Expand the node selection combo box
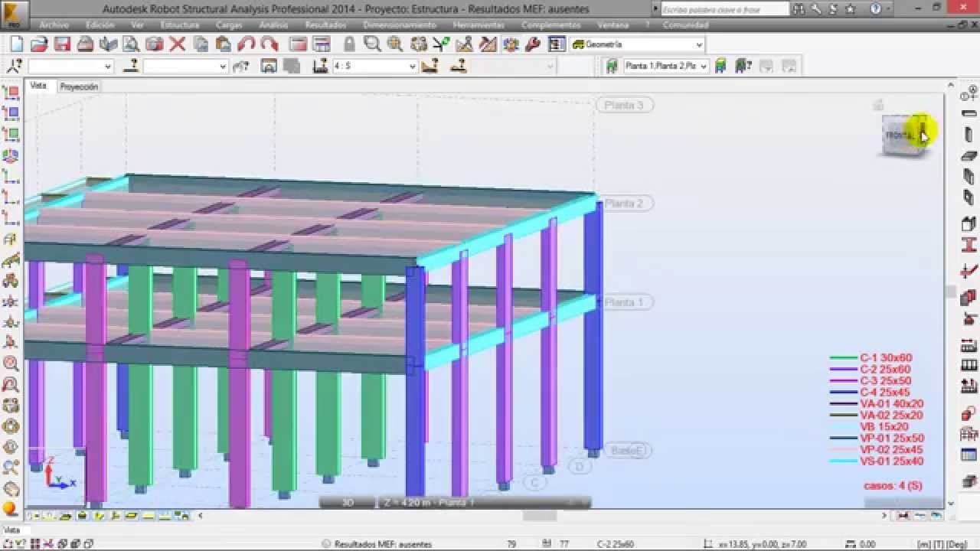 [x=108, y=67]
